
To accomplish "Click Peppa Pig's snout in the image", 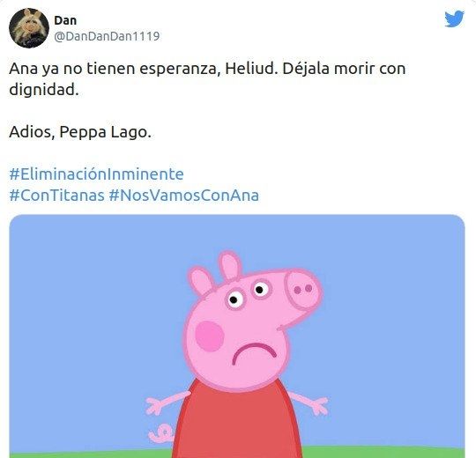I will coord(302,289).
